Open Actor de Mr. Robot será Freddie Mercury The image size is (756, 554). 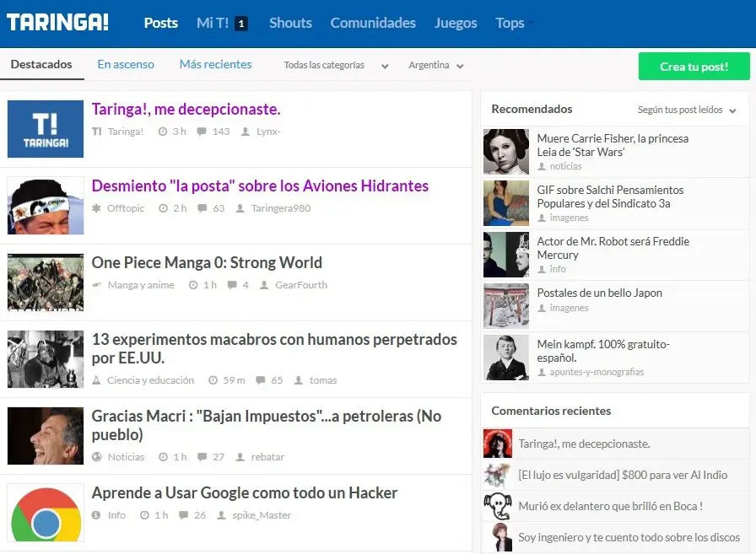click(613, 248)
